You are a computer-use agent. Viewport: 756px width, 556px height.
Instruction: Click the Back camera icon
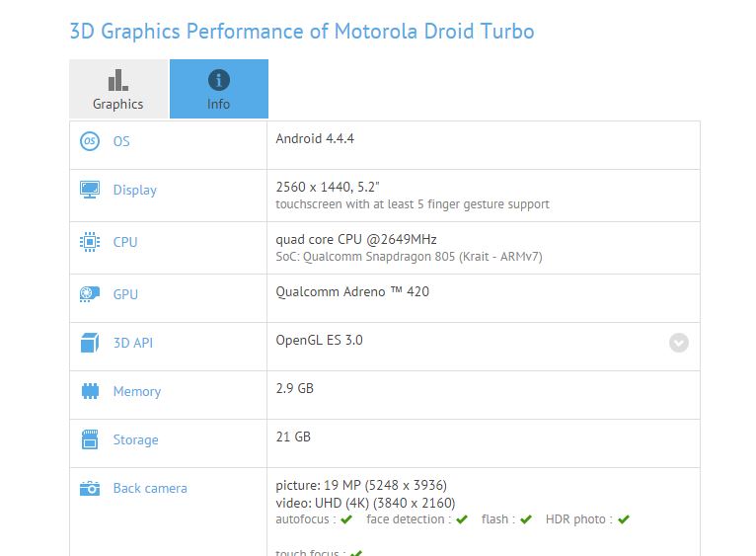[90, 488]
